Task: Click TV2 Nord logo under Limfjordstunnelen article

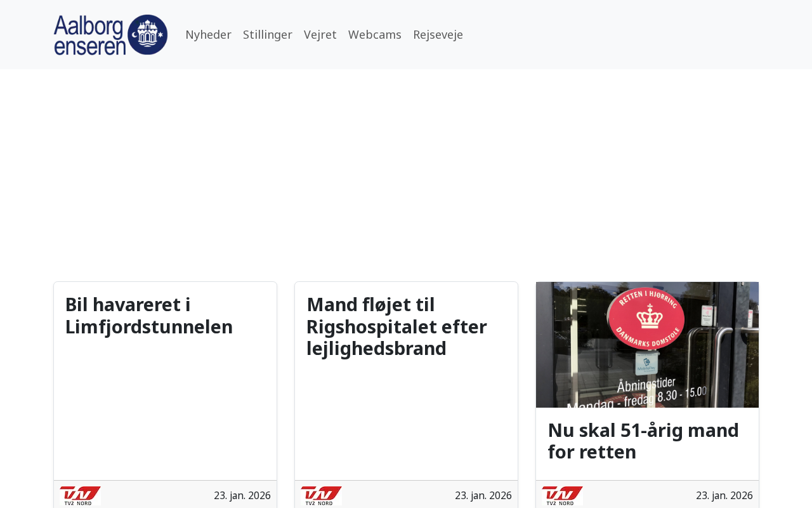Action: 81,496
